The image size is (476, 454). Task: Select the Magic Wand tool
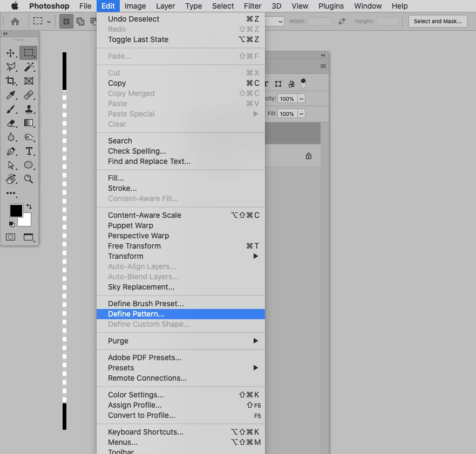click(x=29, y=67)
